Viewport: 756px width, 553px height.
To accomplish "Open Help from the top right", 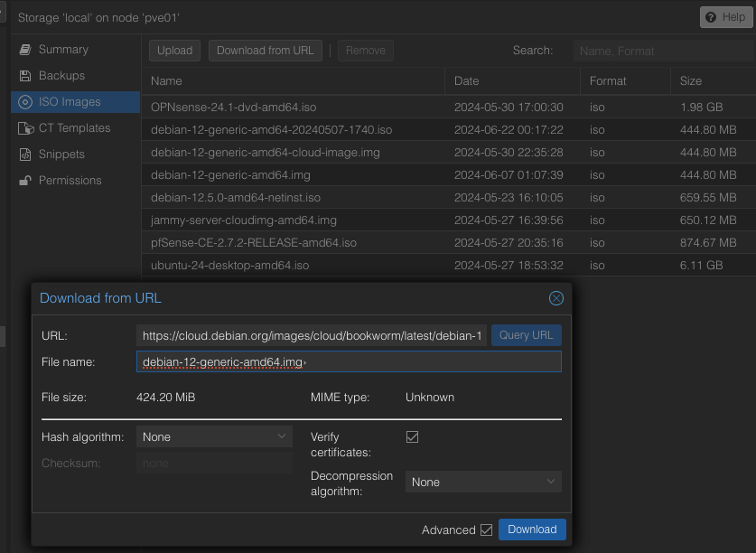I will (725, 17).
